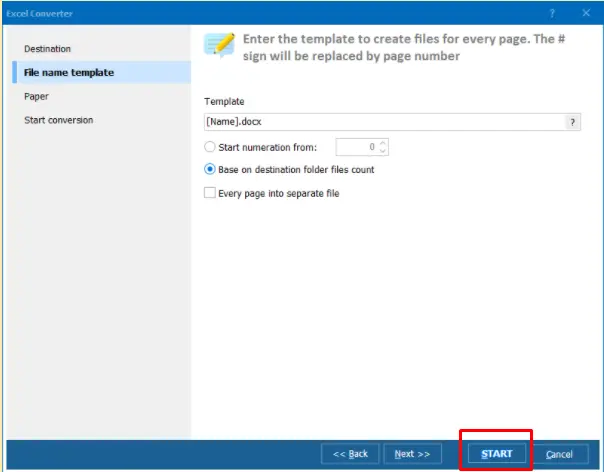The height and width of the screenshot is (472, 604).
Task: Proceed with the Next >> button
Action: coord(412,454)
